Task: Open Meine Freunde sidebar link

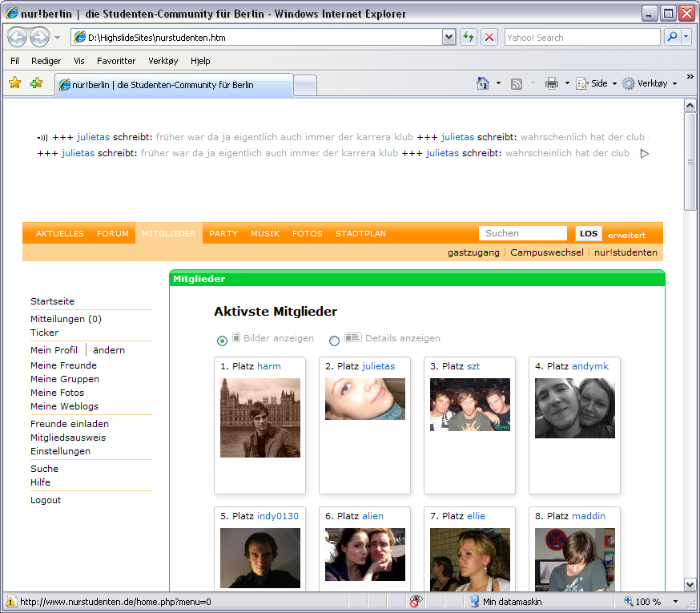Action: click(x=63, y=365)
